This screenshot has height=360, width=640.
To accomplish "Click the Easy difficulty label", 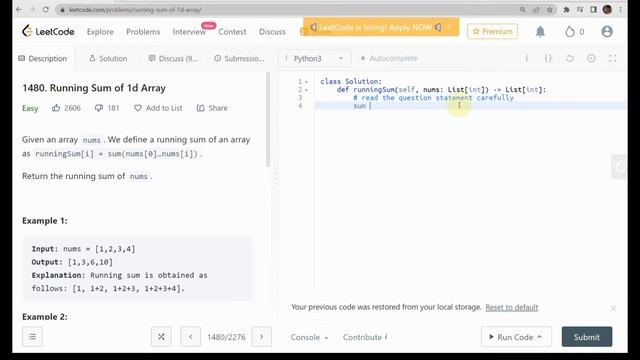I will (30, 108).
